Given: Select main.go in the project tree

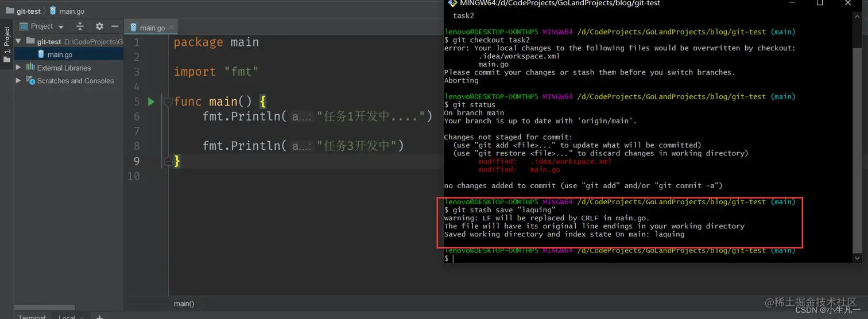Looking at the screenshot, I should 60,55.
